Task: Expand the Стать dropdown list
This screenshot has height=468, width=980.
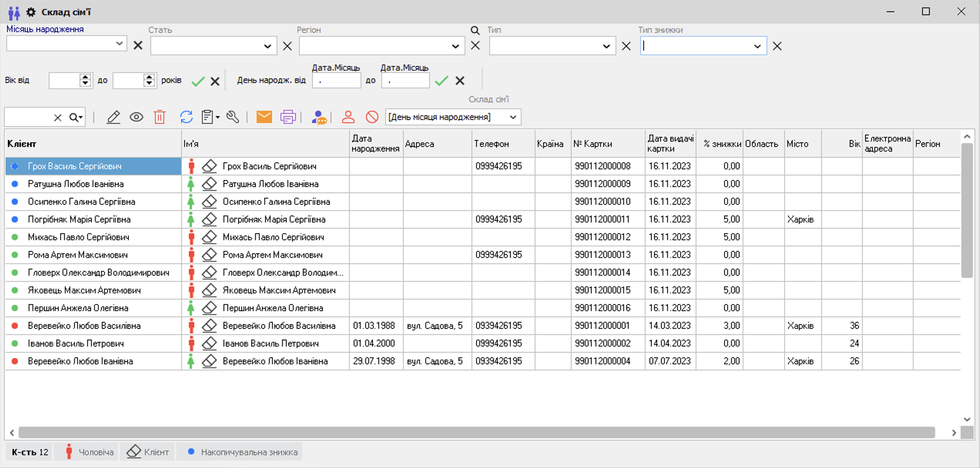Action: click(267, 46)
